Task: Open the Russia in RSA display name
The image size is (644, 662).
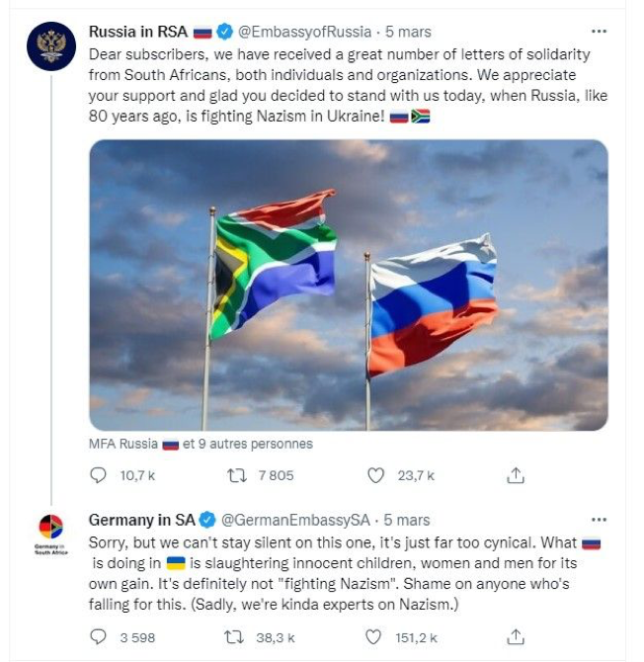Action: pos(138,32)
